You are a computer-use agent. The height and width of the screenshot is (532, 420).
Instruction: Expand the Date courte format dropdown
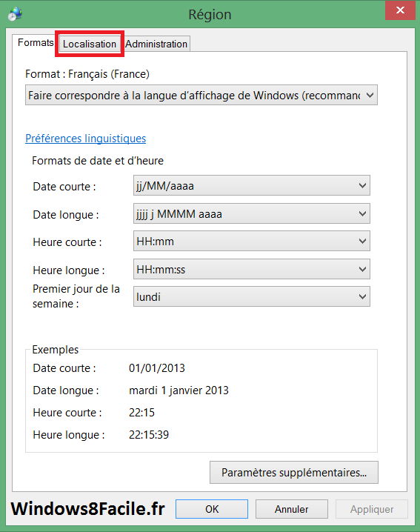pos(251,185)
